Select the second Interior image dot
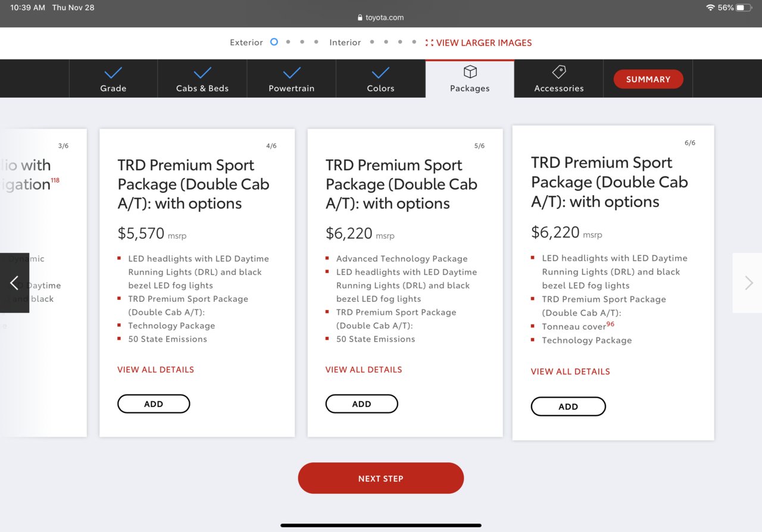 click(x=386, y=42)
